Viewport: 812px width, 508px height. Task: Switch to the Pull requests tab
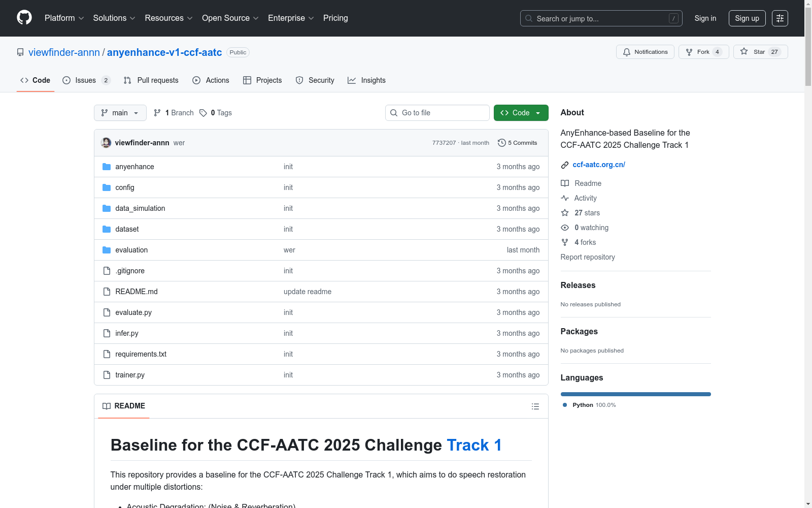151,80
